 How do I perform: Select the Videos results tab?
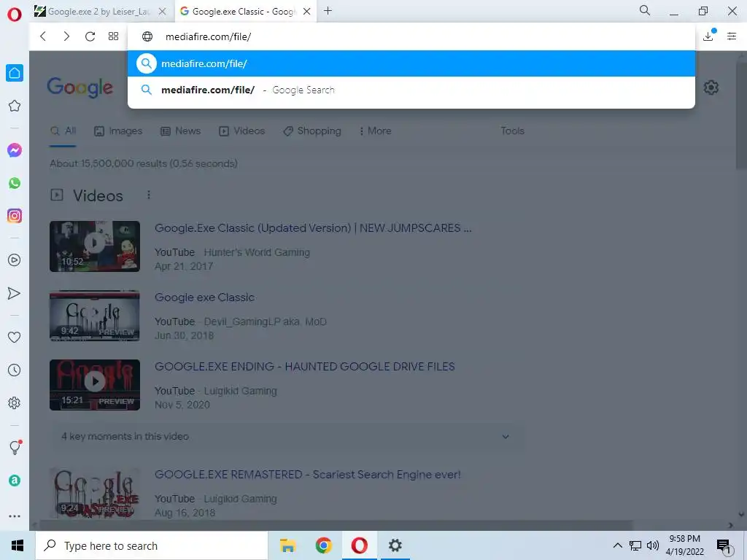coord(241,131)
